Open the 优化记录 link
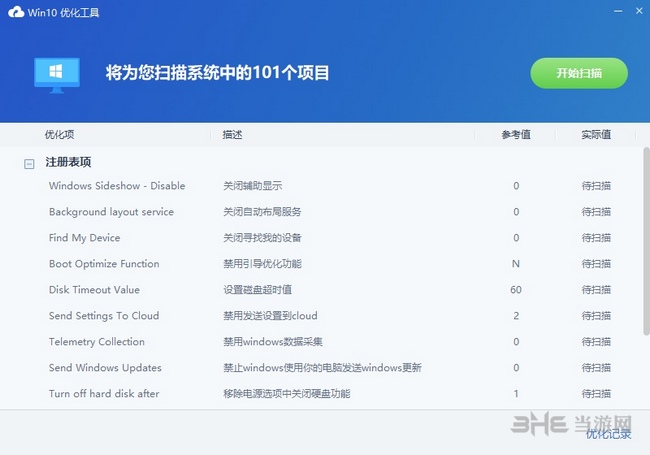 [x=608, y=434]
